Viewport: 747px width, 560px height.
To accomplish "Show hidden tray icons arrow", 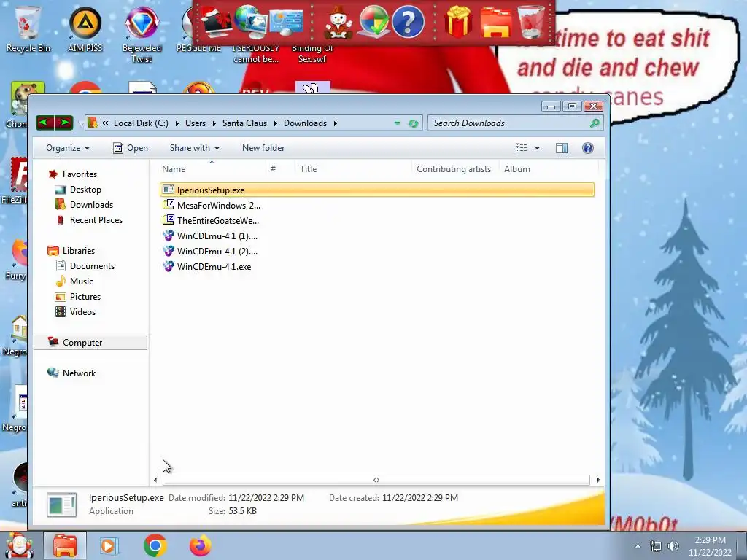I will [638, 546].
